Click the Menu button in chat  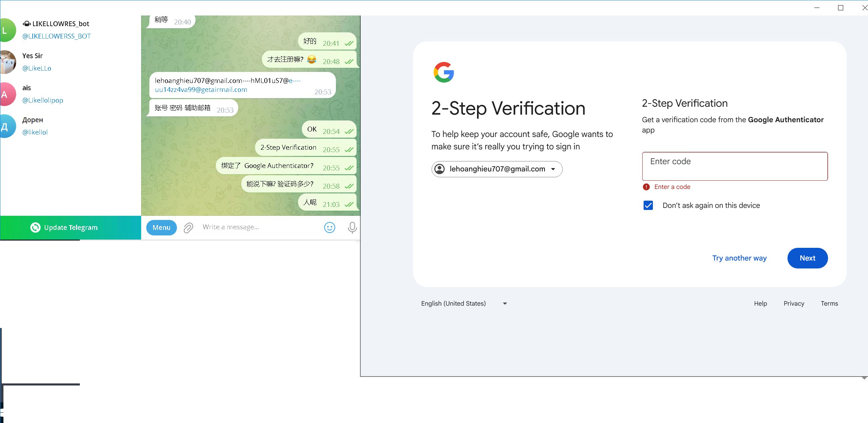click(x=161, y=228)
